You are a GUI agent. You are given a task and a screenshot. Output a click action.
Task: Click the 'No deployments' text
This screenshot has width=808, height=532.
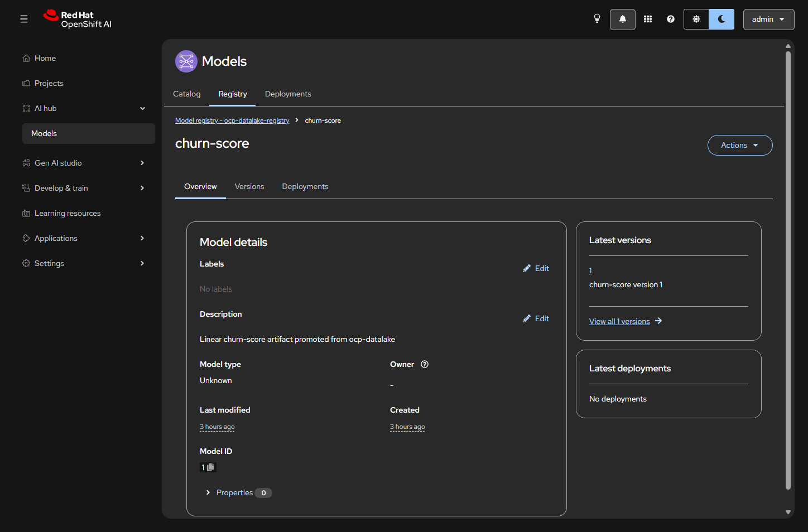tap(618, 399)
